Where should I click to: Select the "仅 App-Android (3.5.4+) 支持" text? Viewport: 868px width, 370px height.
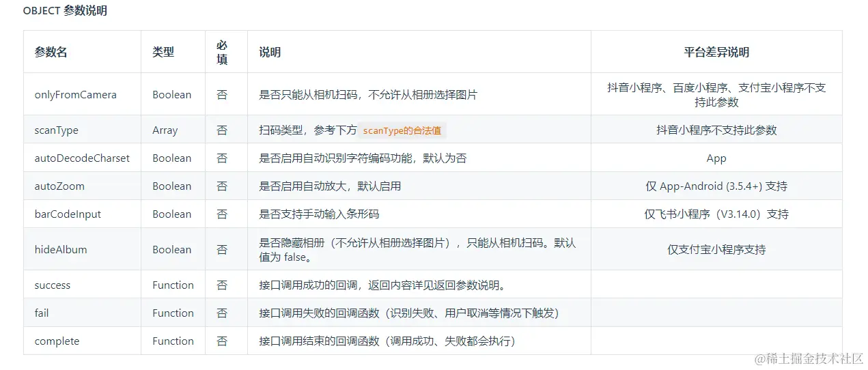tap(716, 186)
